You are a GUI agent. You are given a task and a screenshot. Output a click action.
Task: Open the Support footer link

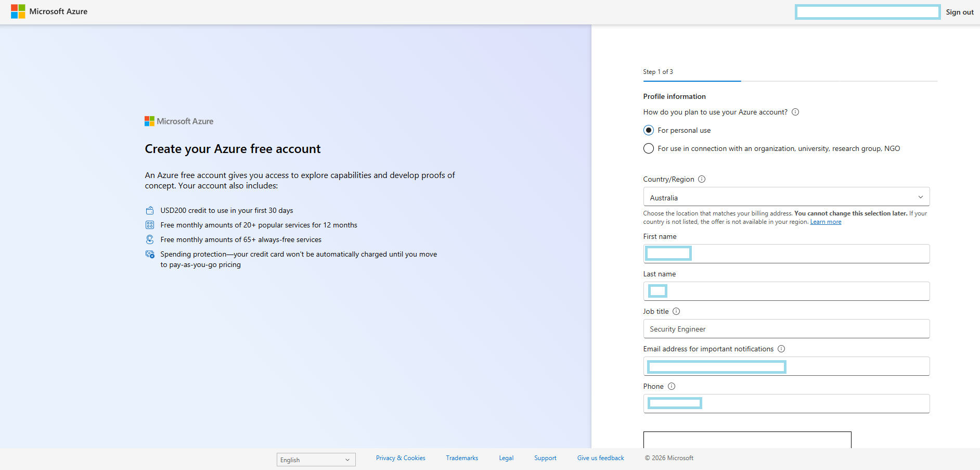(545, 458)
